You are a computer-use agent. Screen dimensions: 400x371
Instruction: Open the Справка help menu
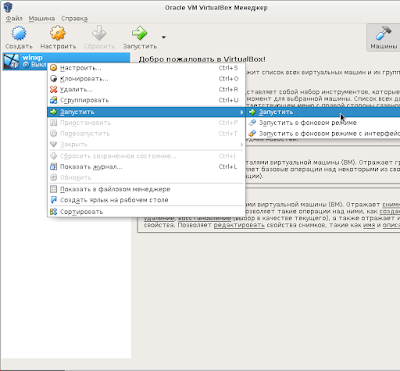point(74,18)
